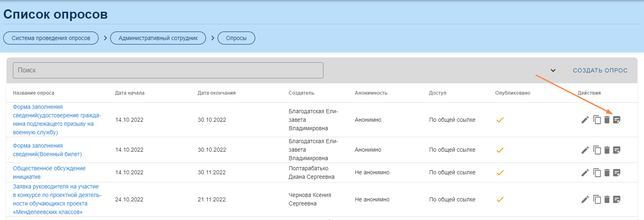Copy the Военный билет survey

[x=597, y=150]
